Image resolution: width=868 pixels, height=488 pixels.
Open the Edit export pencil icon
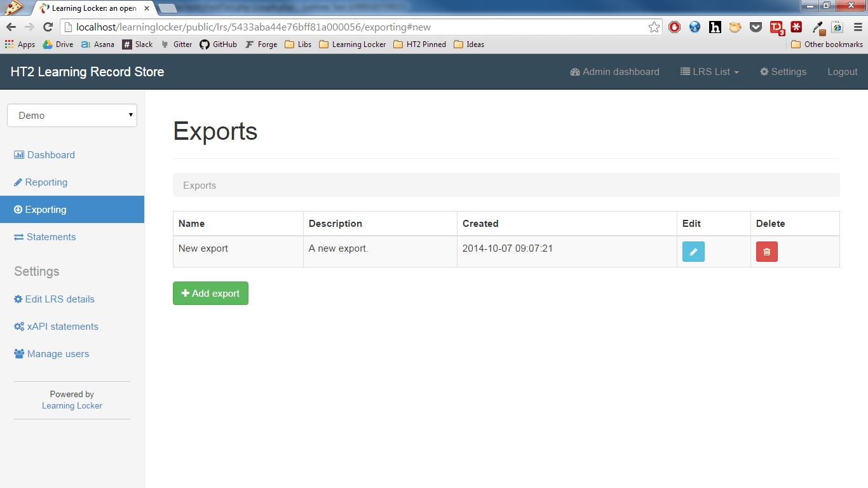point(693,252)
